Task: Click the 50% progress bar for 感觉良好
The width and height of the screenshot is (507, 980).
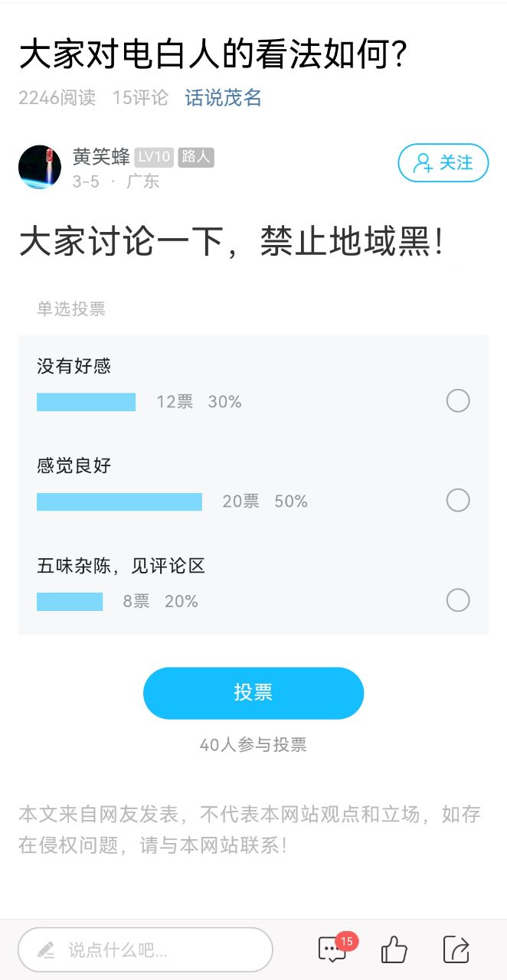Action: tap(119, 501)
